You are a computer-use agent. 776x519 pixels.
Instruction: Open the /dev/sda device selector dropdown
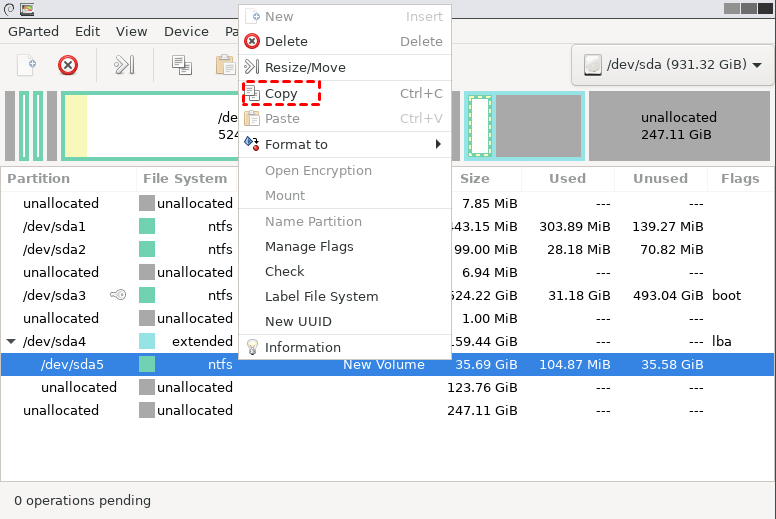pos(671,65)
